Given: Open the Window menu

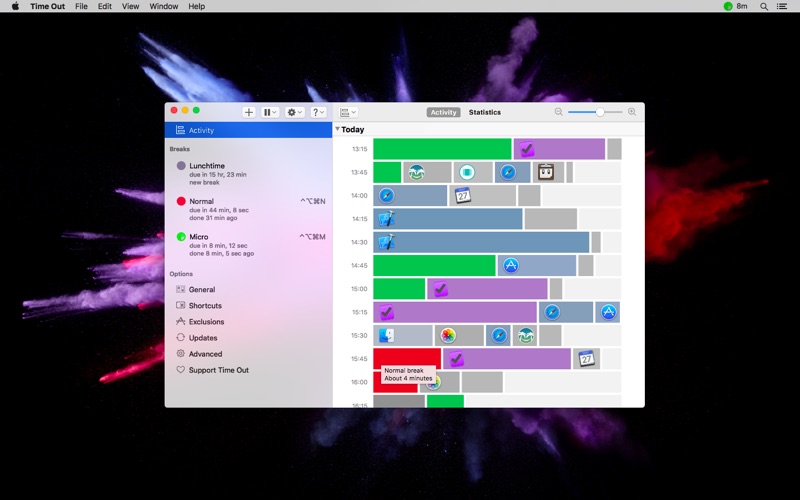Looking at the screenshot, I should (x=163, y=6).
